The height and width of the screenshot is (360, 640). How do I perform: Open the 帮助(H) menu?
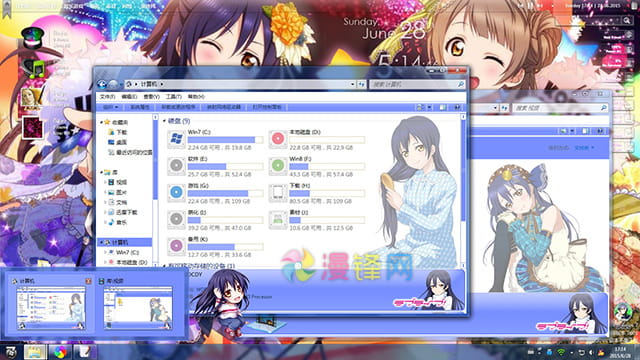pyautogui.click(x=196, y=97)
